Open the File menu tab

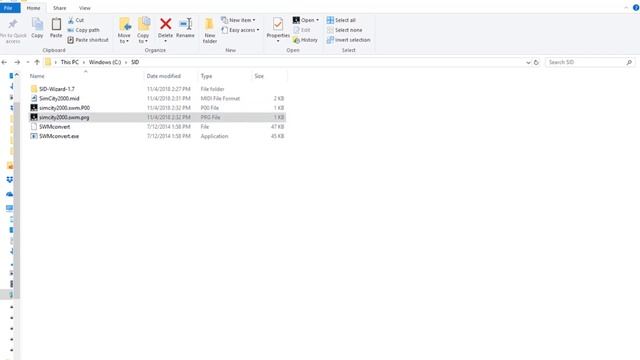[9, 8]
